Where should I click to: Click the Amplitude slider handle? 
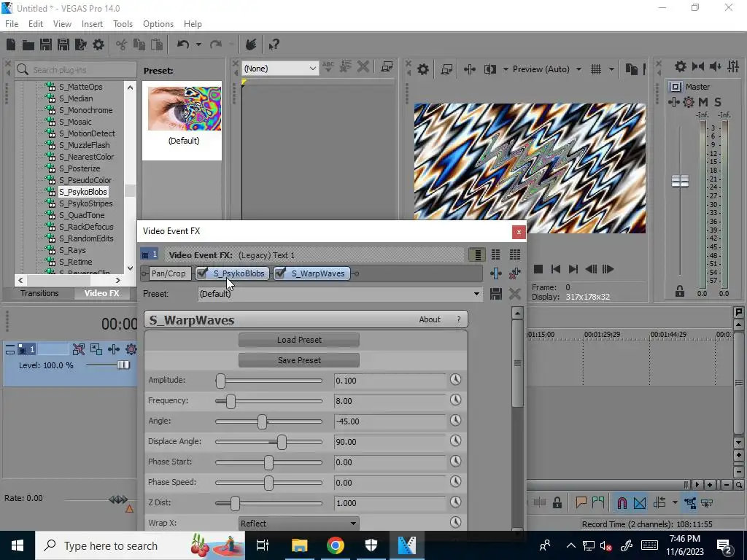pyautogui.click(x=220, y=381)
